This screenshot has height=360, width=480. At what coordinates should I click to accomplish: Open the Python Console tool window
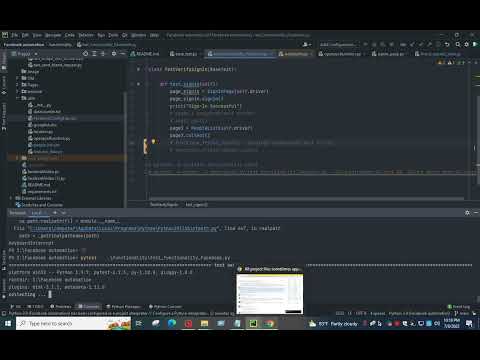[x=165, y=306]
